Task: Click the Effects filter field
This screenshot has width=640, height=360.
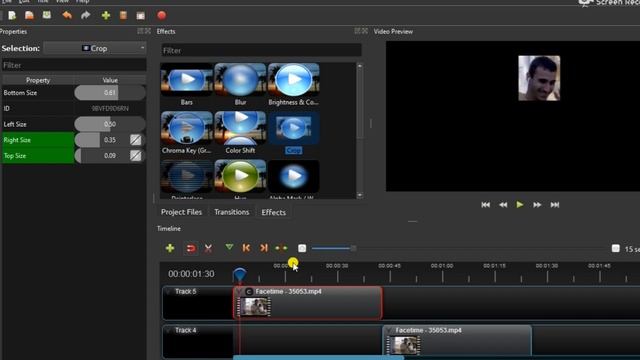Action: (261, 51)
